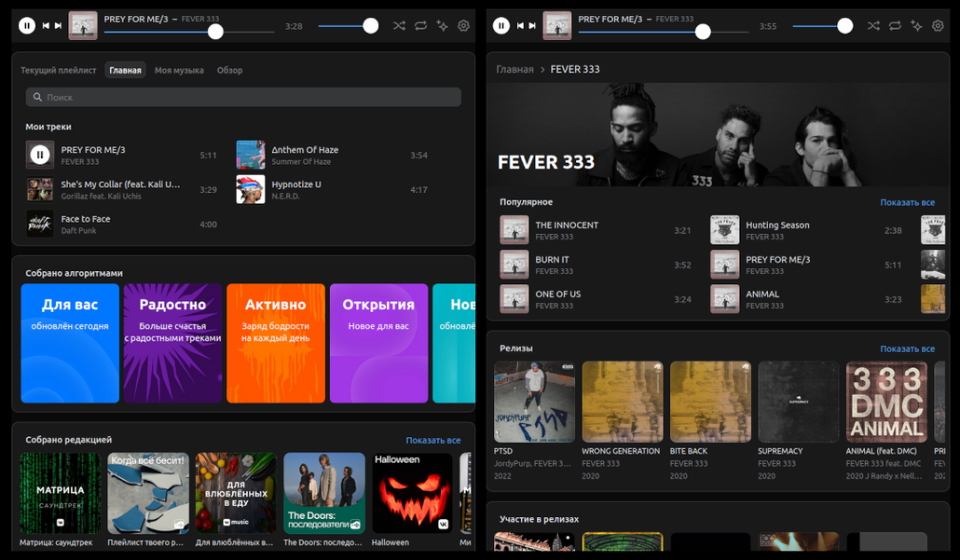This screenshot has width=960, height=560.
Task: Click Показать все in the Релизы section
Action: click(908, 348)
